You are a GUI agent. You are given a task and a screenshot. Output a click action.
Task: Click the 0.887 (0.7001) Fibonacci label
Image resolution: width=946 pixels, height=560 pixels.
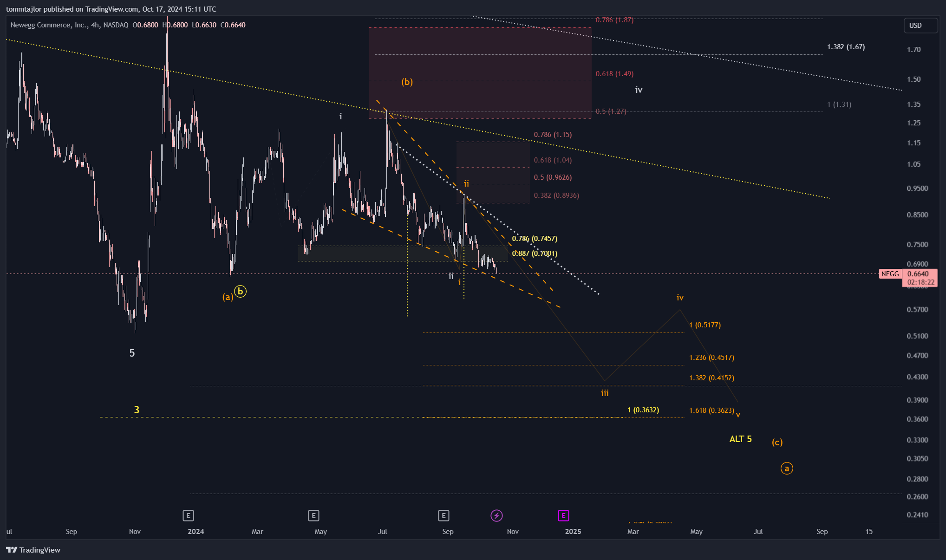[x=535, y=254]
